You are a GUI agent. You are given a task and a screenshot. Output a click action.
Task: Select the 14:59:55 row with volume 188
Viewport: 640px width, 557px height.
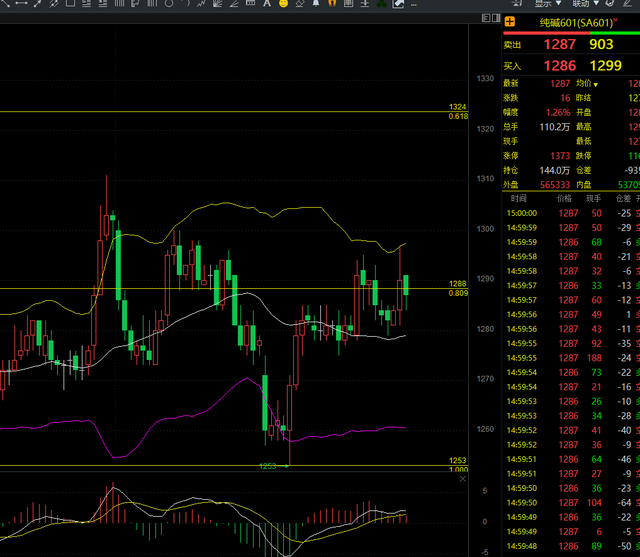571,358
